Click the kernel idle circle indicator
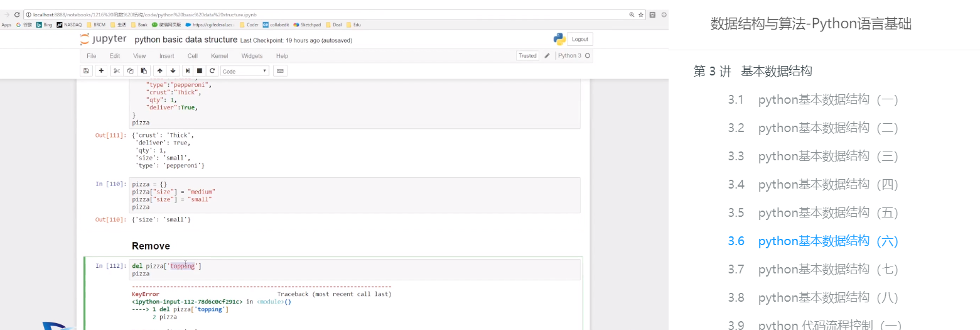The height and width of the screenshot is (330, 980). tap(588, 55)
